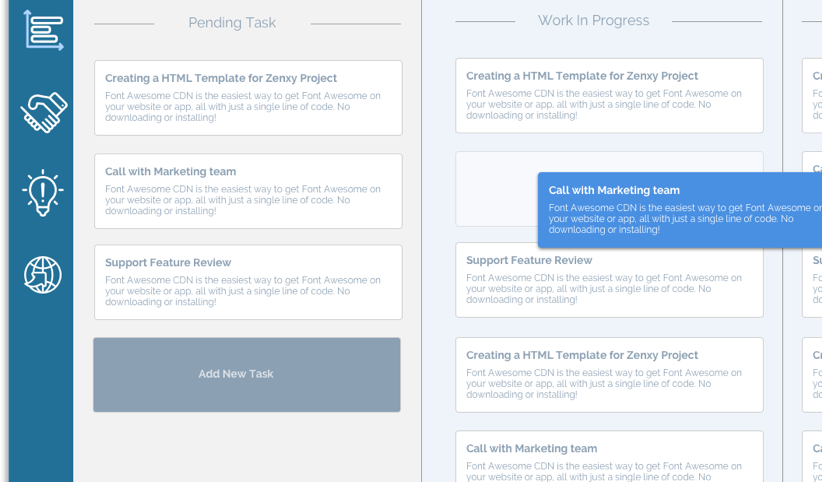Open the globe icon in sidebar
Screen dimensions: 822x482
(x=43, y=274)
